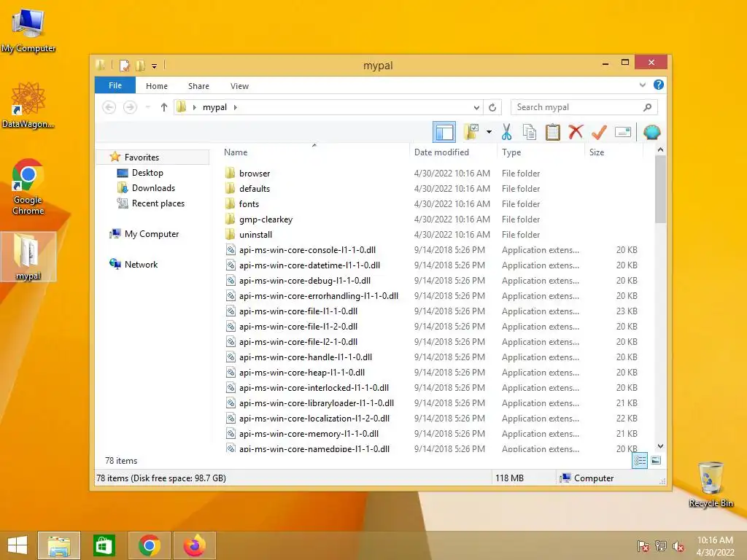Select api-ms-win-core-memory-l1-1-0.dll
747x560 pixels.
pyautogui.click(x=309, y=433)
